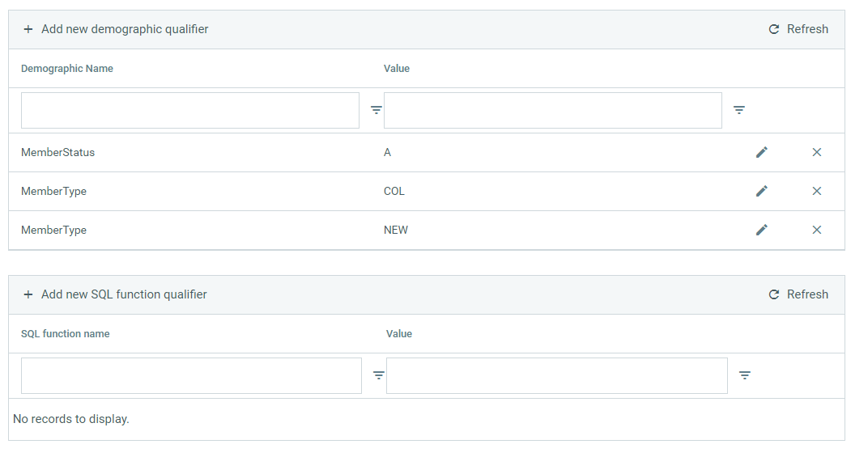Click the demographic Value filter text box

[552, 110]
